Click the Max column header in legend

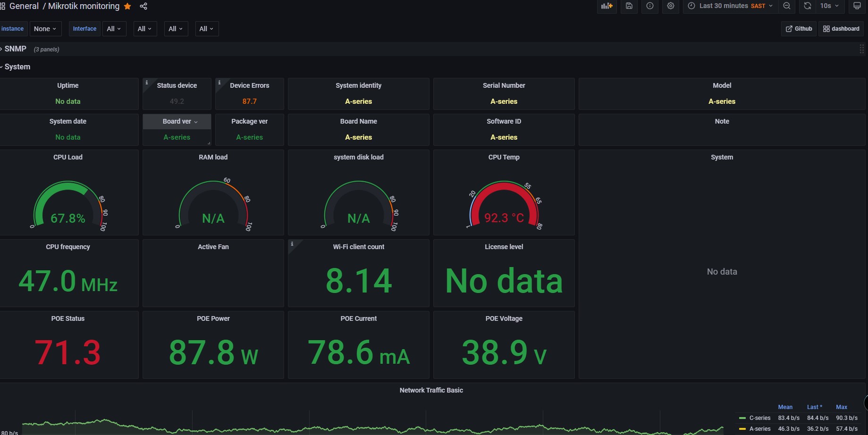coord(841,407)
